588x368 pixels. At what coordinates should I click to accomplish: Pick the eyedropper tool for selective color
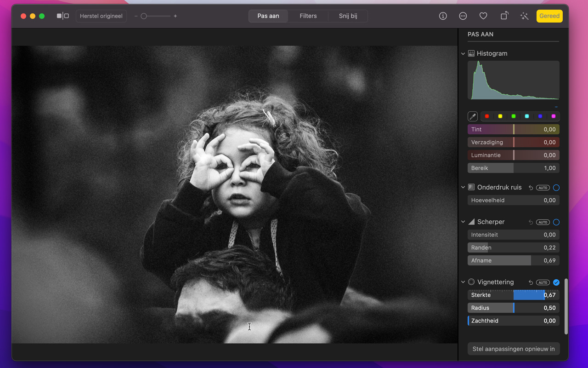coord(472,116)
